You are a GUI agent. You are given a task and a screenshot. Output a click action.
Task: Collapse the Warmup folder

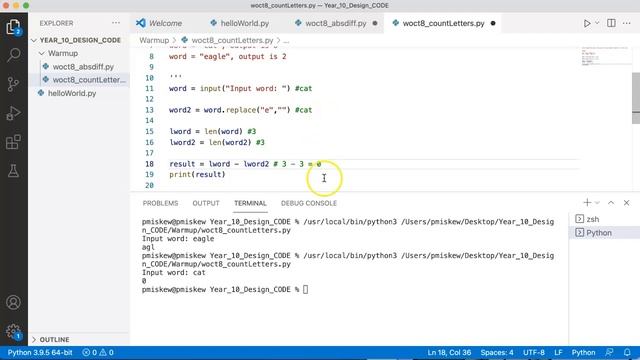point(79,53)
